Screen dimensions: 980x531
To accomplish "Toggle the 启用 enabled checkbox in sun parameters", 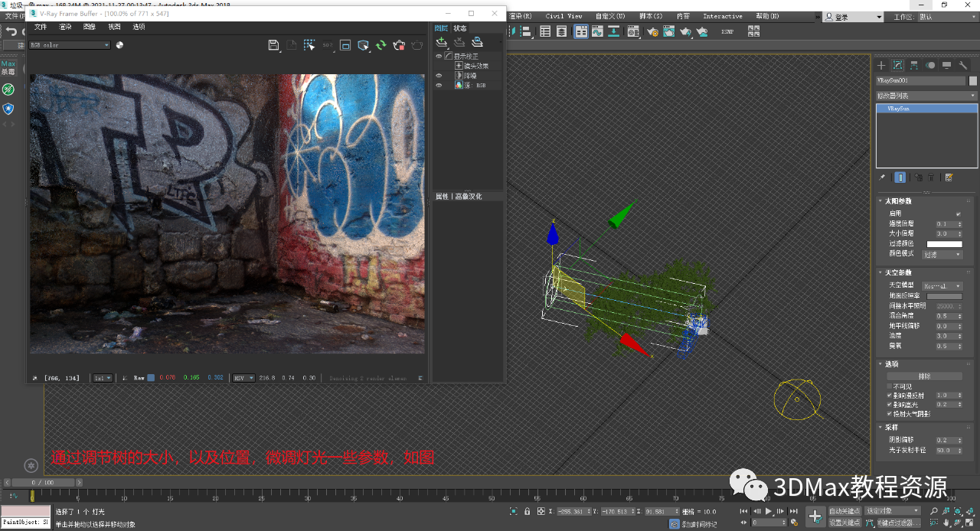I will (958, 213).
